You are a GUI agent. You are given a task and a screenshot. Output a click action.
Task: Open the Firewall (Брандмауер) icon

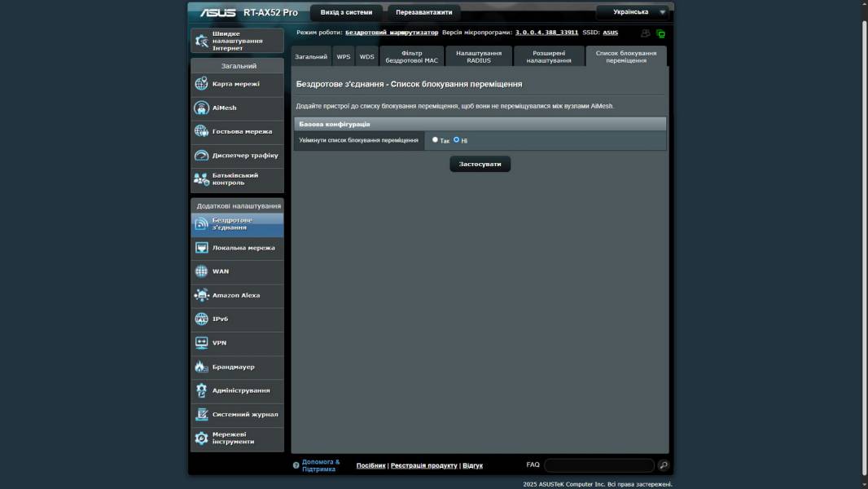click(202, 367)
